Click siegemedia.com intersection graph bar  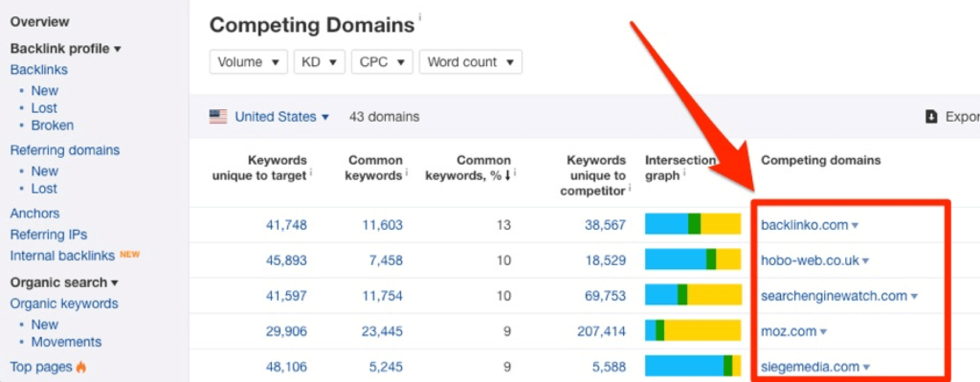[x=693, y=366]
